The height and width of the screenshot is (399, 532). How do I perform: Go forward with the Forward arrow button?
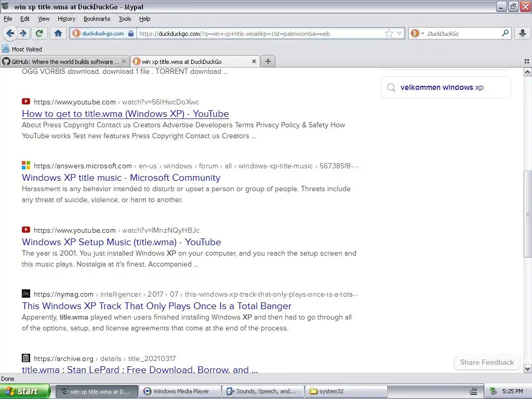click(23, 33)
